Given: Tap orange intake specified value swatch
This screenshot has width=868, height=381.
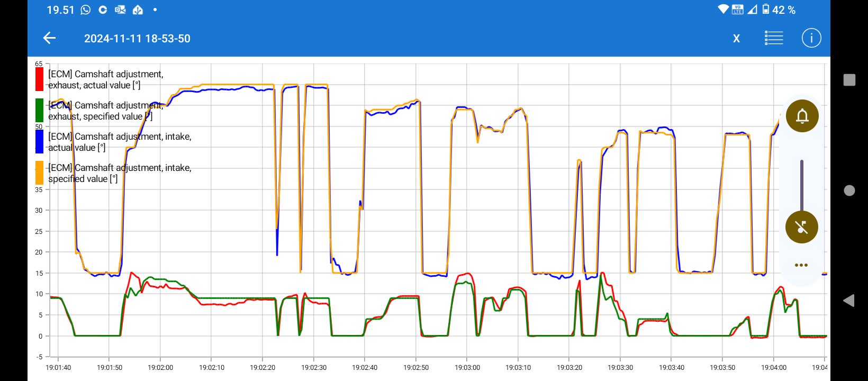Looking at the screenshot, I should [39, 173].
